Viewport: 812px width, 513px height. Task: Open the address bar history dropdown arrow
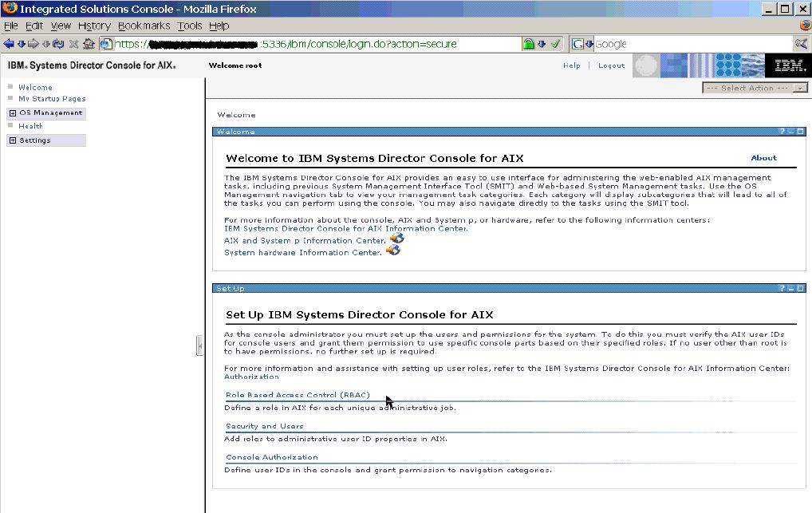pyautogui.click(x=542, y=44)
